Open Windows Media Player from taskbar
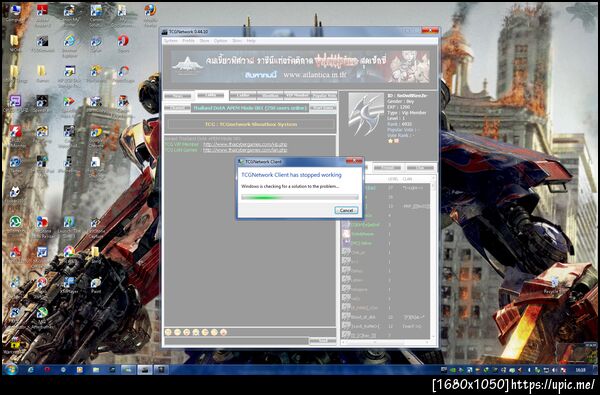Image resolution: width=600 pixels, height=395 pixels. tap(80, 370)
